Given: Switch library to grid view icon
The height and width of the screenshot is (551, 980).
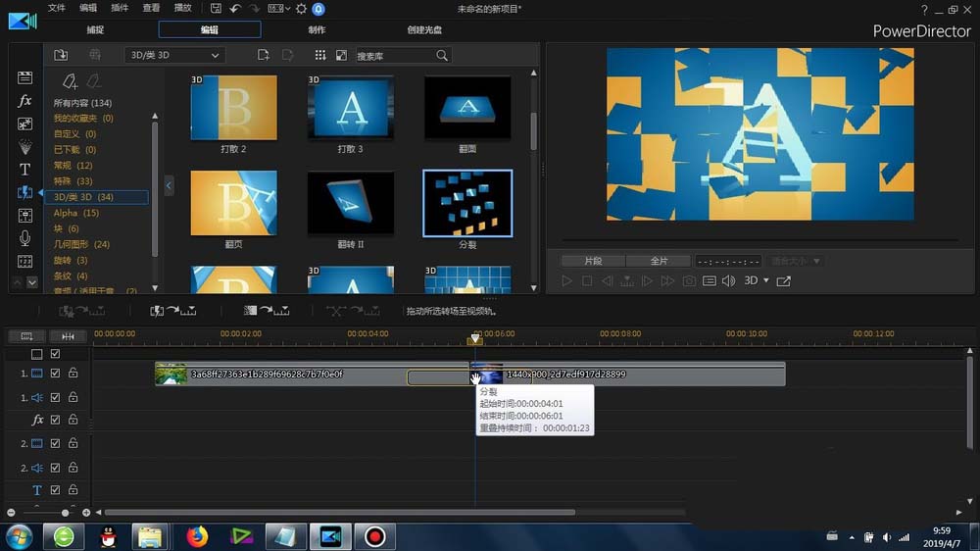Looking at the screenshot, I should pyautogui.click(x=320, y=55).
